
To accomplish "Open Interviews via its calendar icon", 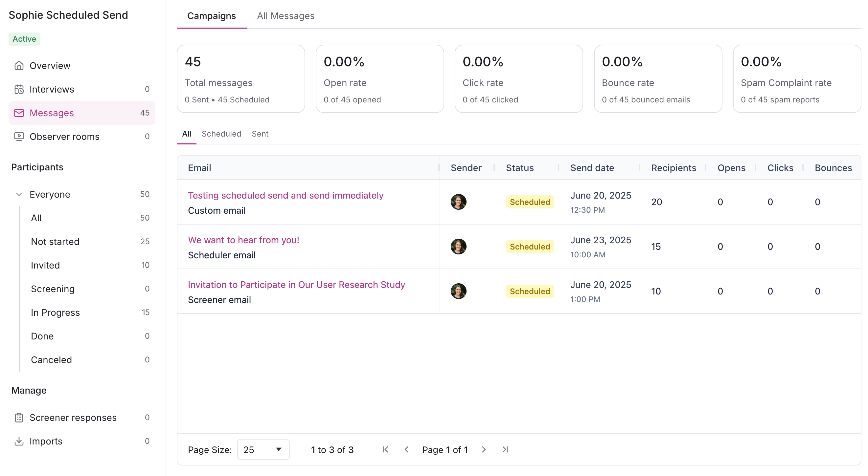I will tap(19, 89).
